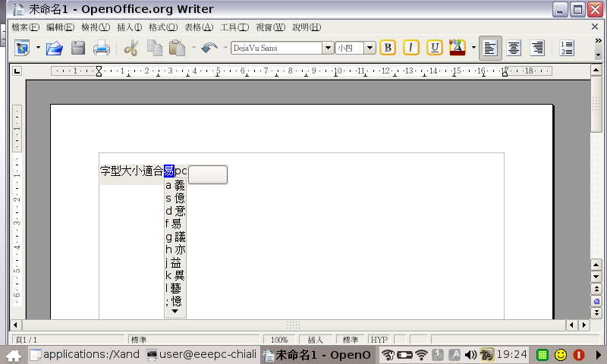Print the document with the printer icon

click(101, 49)
